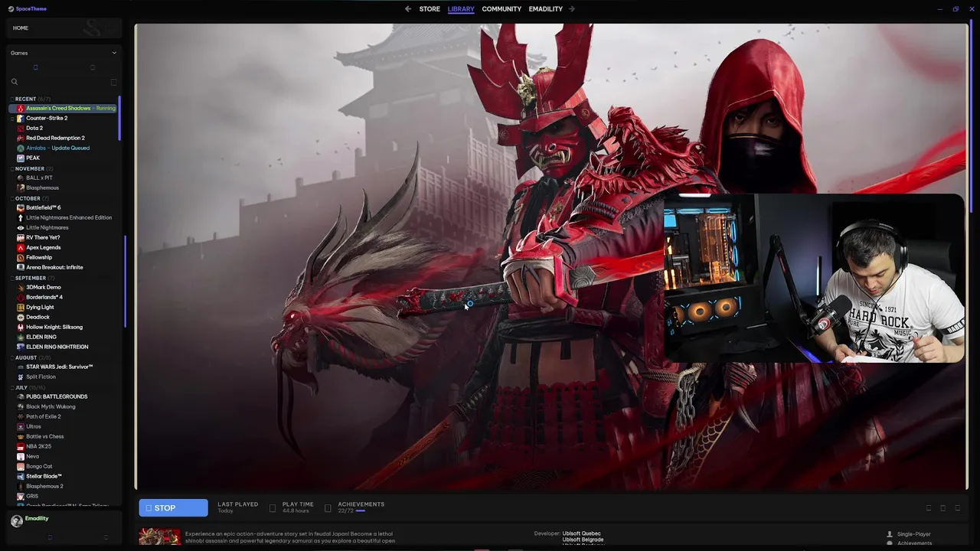Open Assassin's Creed Shadows game icon in list
This screenshot has height=551, width=980.
(x=21, y=109)
